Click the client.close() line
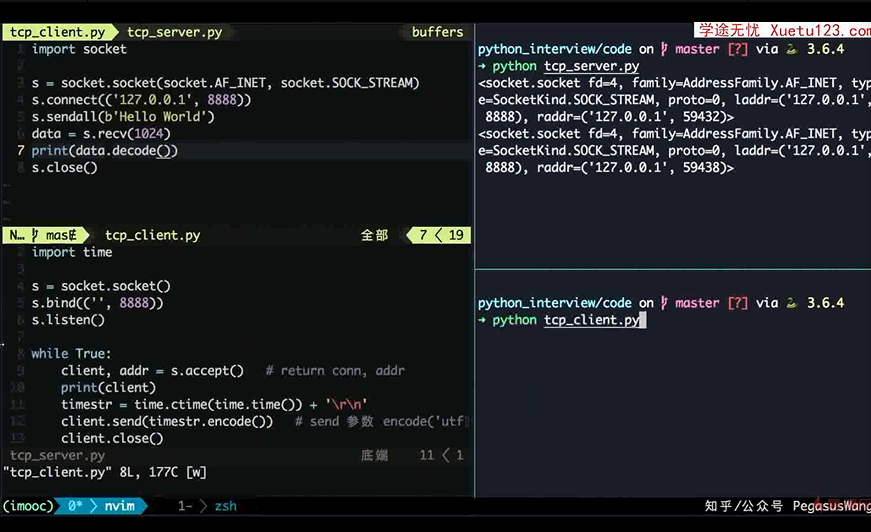This screenshot has height=532, width=871. 112,438
